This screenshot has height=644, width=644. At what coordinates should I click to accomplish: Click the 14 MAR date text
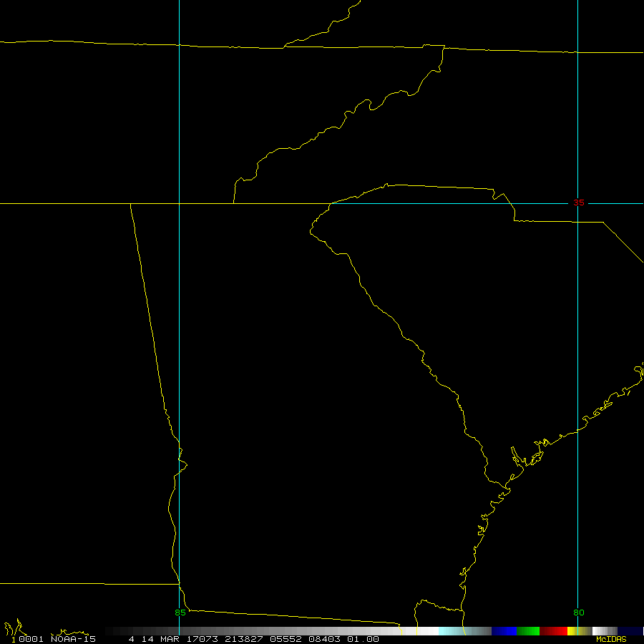[160, 639]
